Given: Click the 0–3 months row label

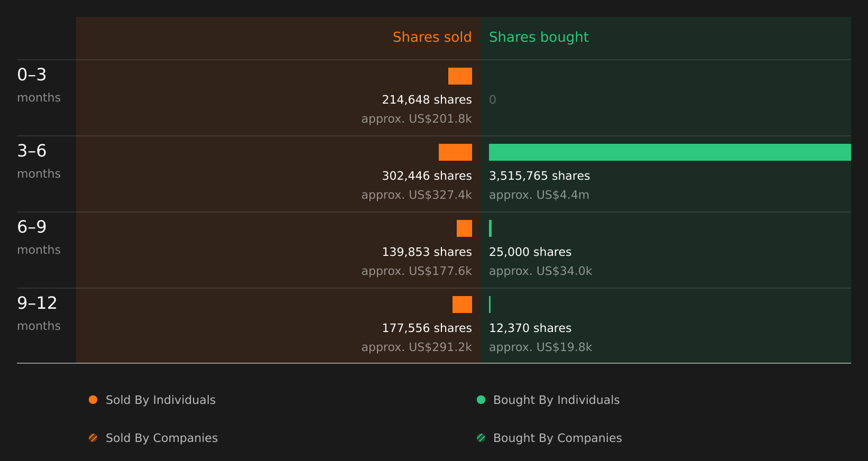Looking at the screenshot, I should [x=39, y=85].
